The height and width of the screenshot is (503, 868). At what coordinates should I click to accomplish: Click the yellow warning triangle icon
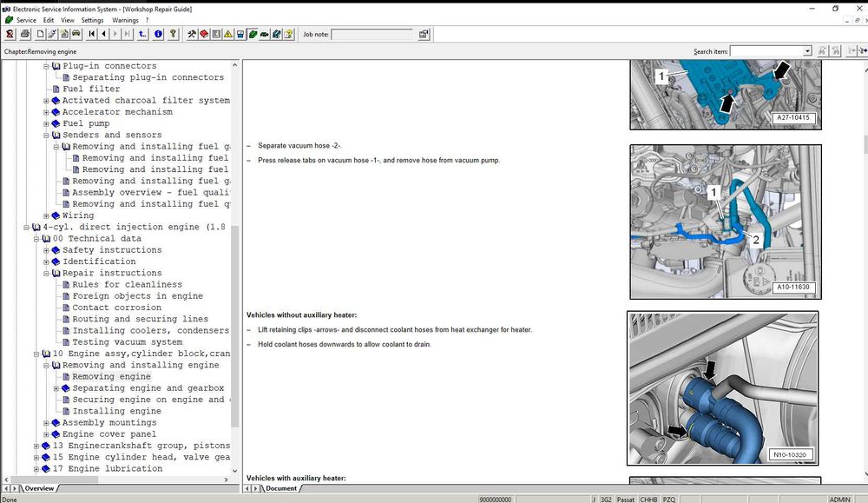[228, 35]
